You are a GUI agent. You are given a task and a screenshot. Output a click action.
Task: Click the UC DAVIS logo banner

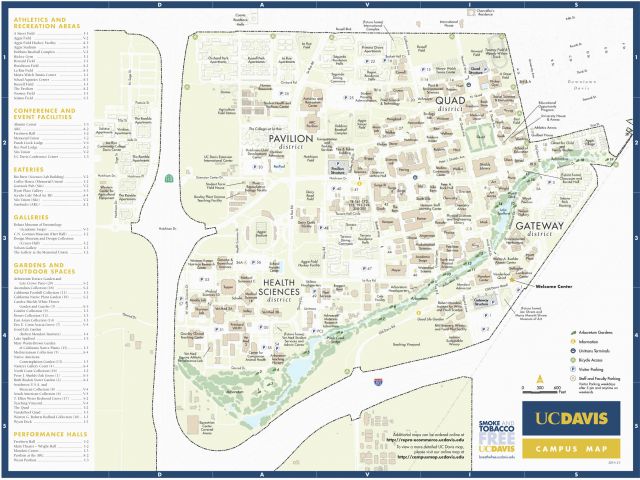(571, 418)
